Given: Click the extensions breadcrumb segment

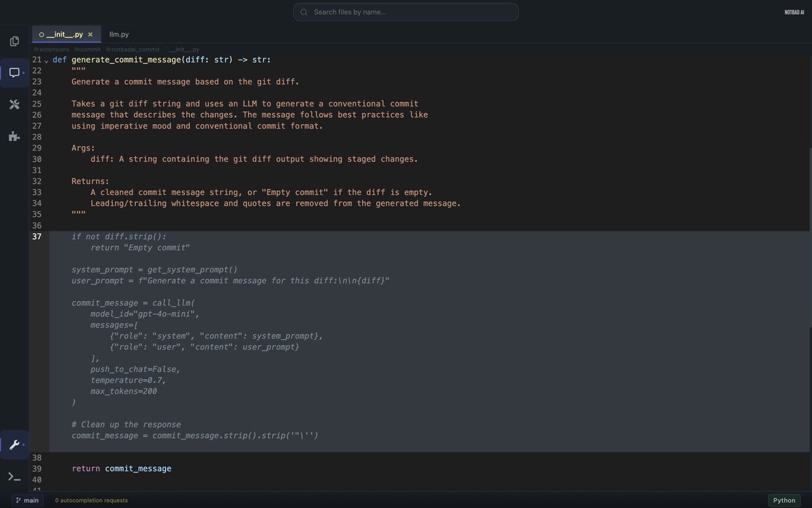Looking at the screenshot, I should tap(51, 49).
